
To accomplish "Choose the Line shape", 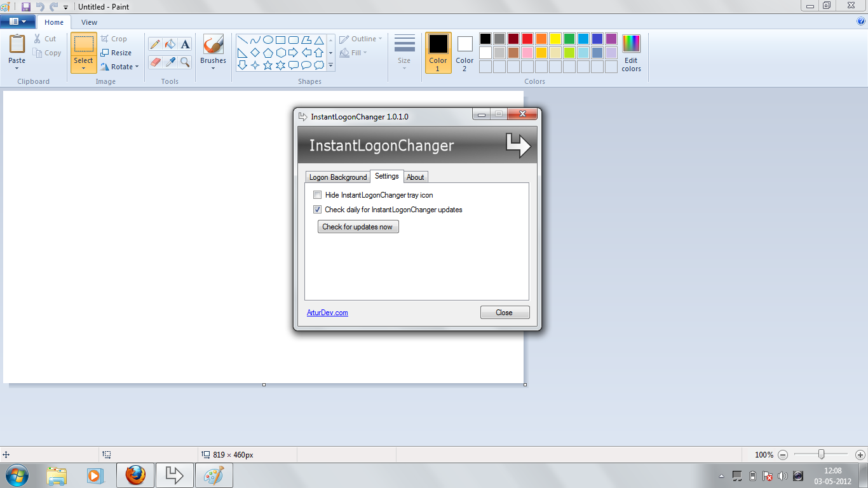I will pyautogui.click(x=242, y=40).
